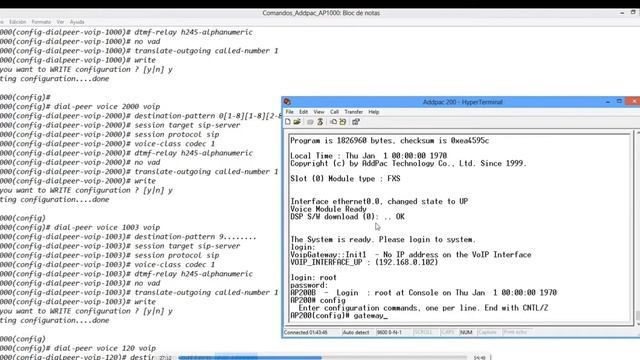Image resolution: width=640 pixels, height=360 pixels.
Task: Click the 'Print echo' status bar entry
Action: 515,333
